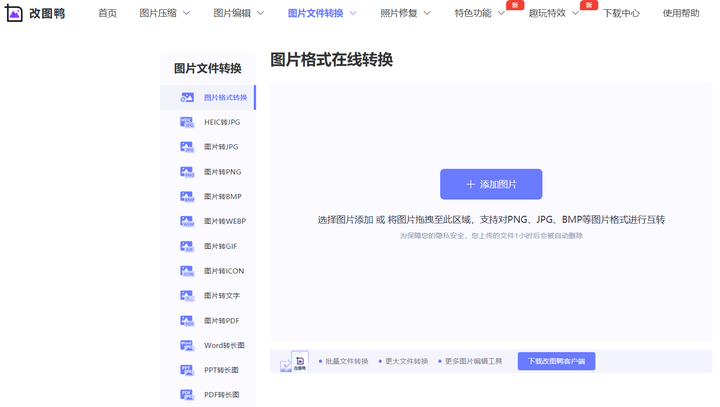Open the 图片编辑 menu
Viewport: 720px width, 407px height.
(x=232, y=13)
